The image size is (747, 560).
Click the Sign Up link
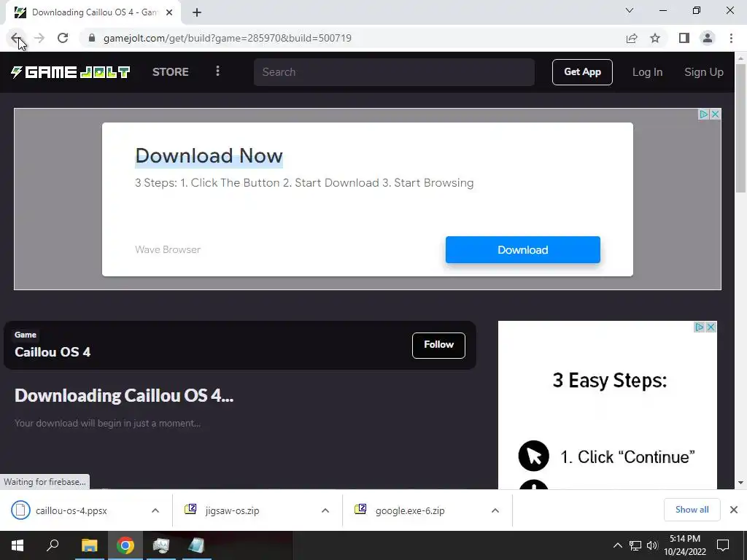(704, 72)
